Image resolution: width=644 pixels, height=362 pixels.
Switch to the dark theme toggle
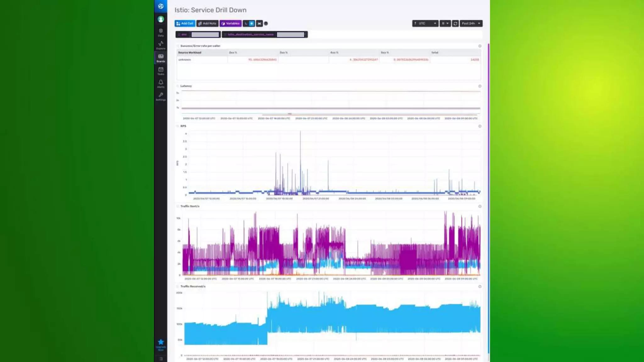[246, 24]
